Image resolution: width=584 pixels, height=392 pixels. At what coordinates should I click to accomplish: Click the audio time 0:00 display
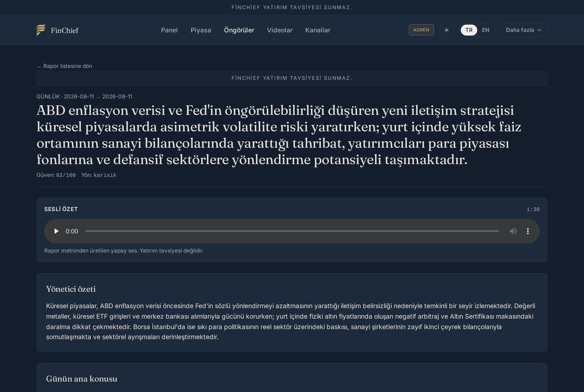[x=72, y=231]
